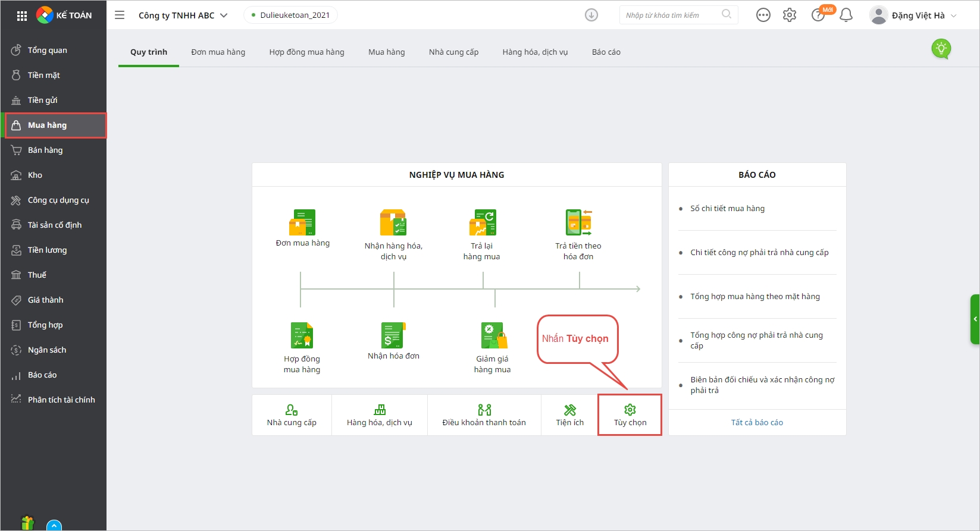Toggle the hamburger menu to collapse sidebar
980x531 pixels.
pyautogui.click(x=120, y=15)
